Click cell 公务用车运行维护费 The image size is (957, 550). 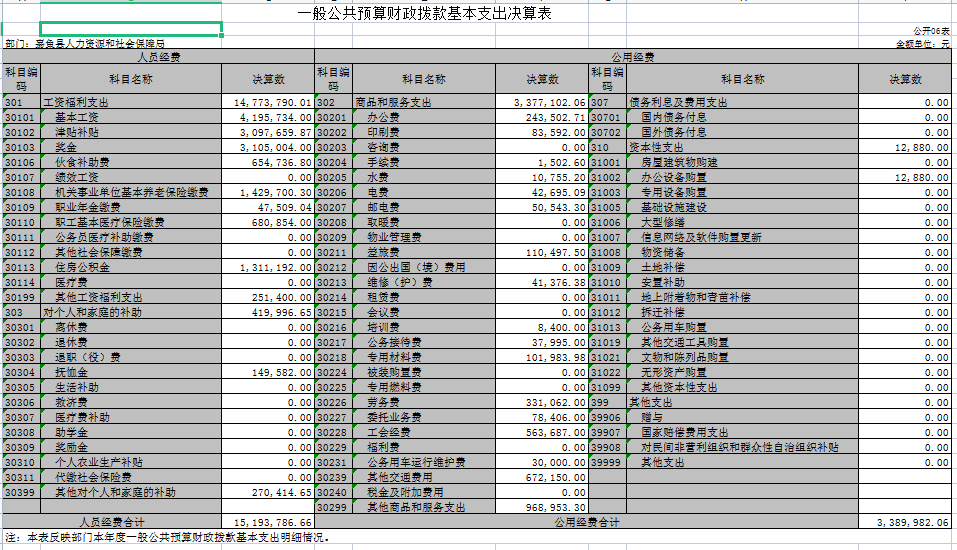(x=424, y=462)
